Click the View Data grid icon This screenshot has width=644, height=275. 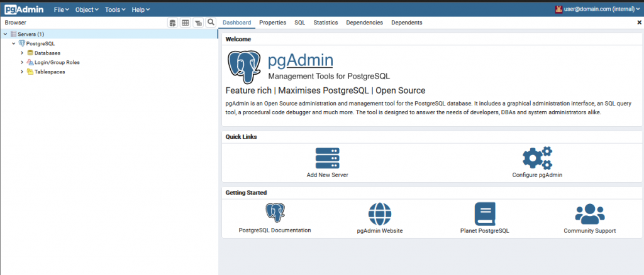click(x=186, y=23)
